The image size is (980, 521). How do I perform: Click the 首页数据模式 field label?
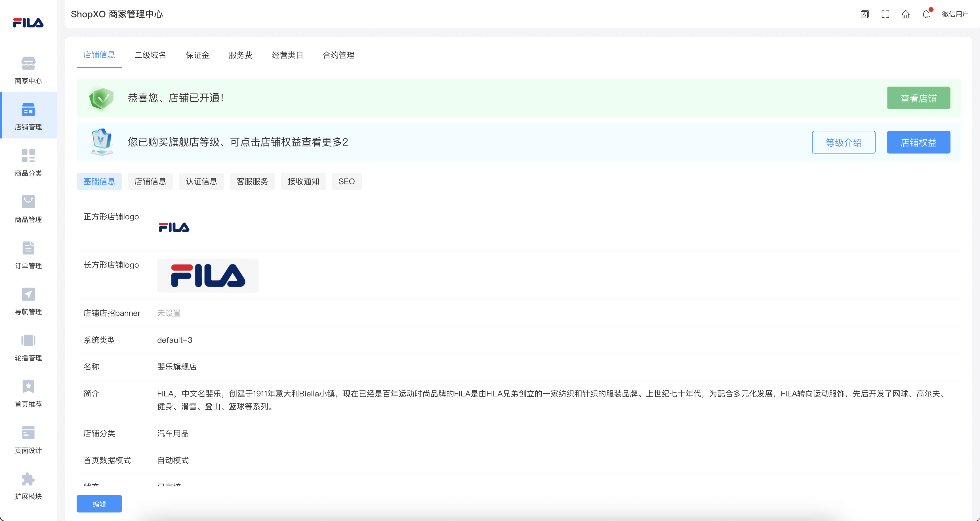(x=107, y=460)
